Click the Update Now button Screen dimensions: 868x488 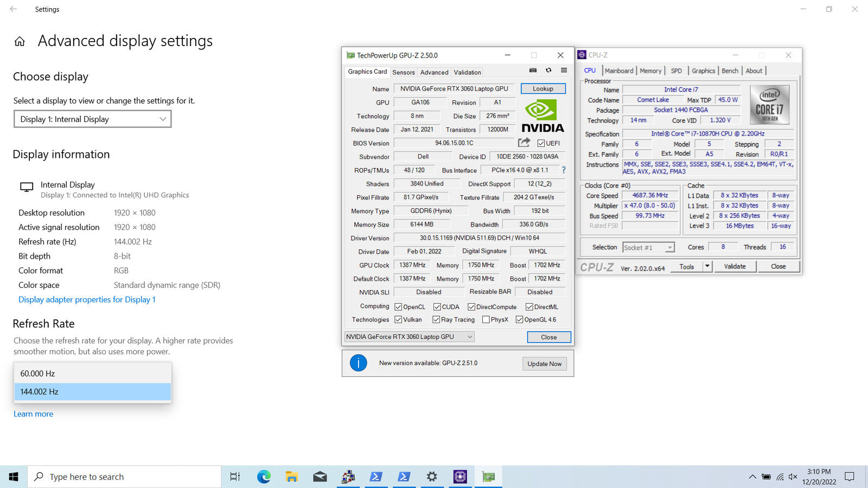click(544, 364)
